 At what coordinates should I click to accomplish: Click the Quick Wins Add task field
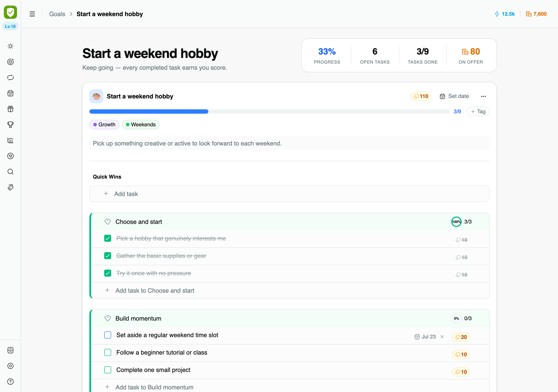point(289,194)
